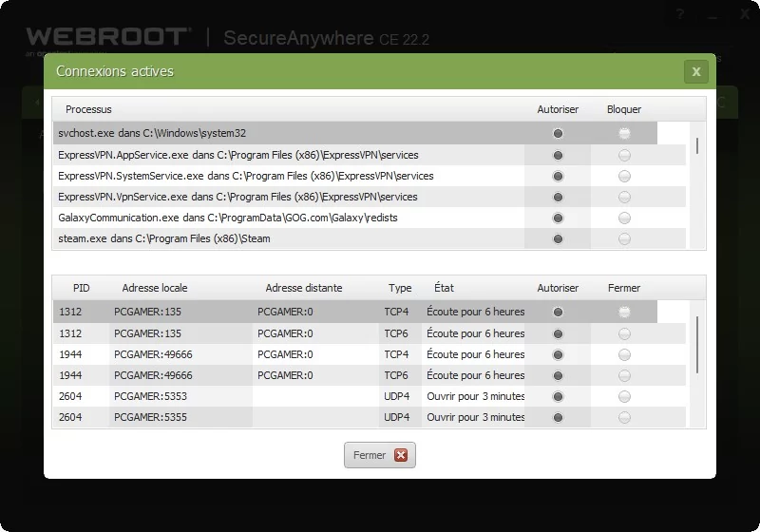Select Fermer for PCGAMER:5353 connection
Viewport: 760px width, 532px height.
click(x=624, y=396)
